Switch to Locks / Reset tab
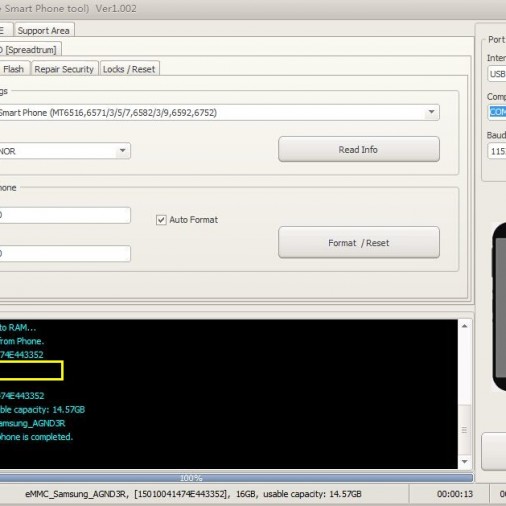The image size is (506, 506). point(129,69)
